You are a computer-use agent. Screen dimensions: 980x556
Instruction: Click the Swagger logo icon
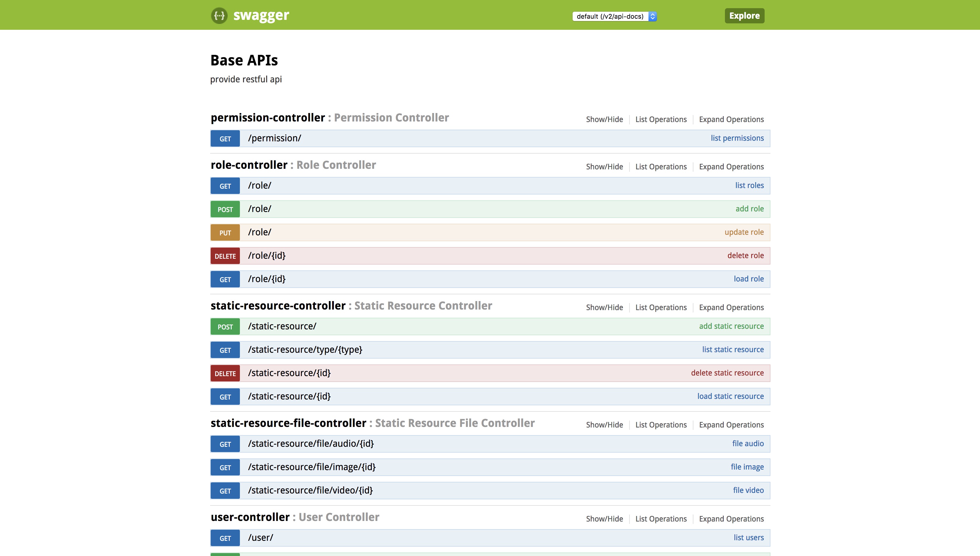click(219, 16)
